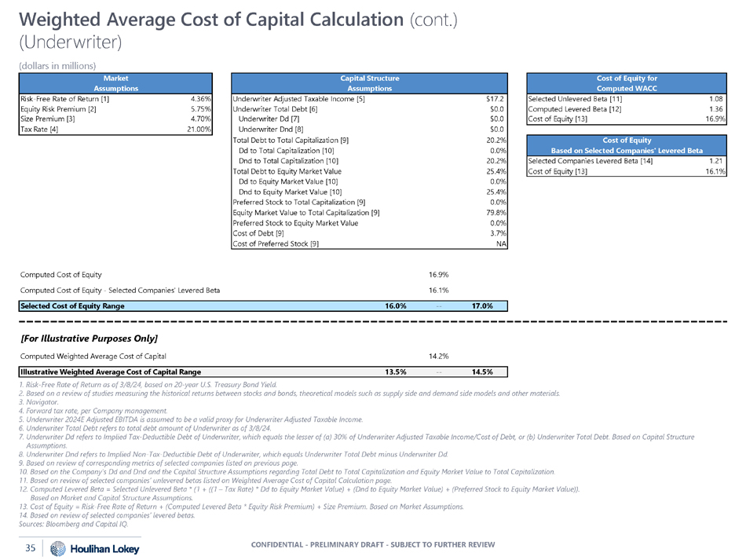The width and height of the screenshot is (746, 560).
Task: Select the Computed Levered Beta 1.36 value
Action: coord(715,109)
